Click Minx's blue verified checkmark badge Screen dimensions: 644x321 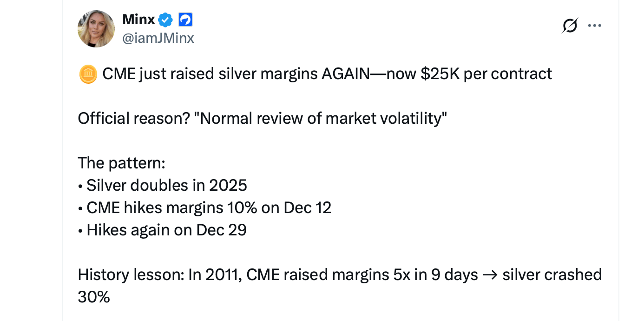coord(165,20)
